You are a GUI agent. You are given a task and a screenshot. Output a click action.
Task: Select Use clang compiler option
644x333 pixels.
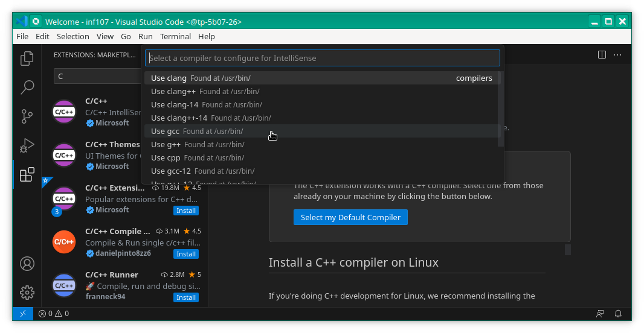[x=321, y=78]
